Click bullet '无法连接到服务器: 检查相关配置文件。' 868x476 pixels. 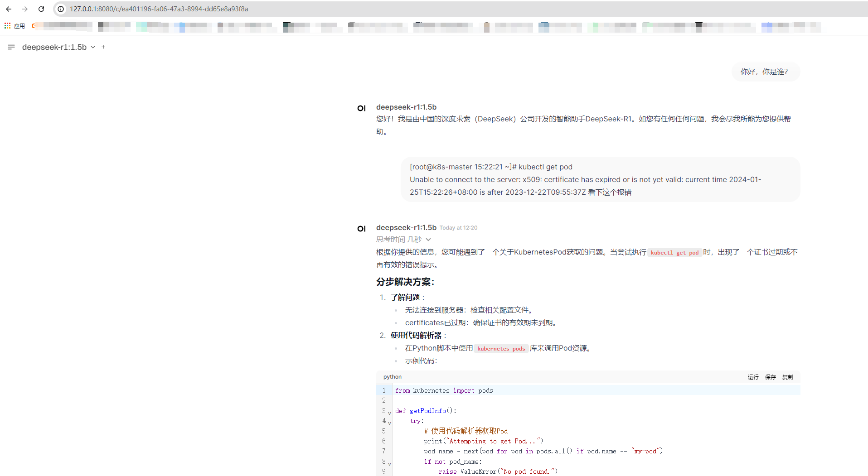[x=470, y=310]
